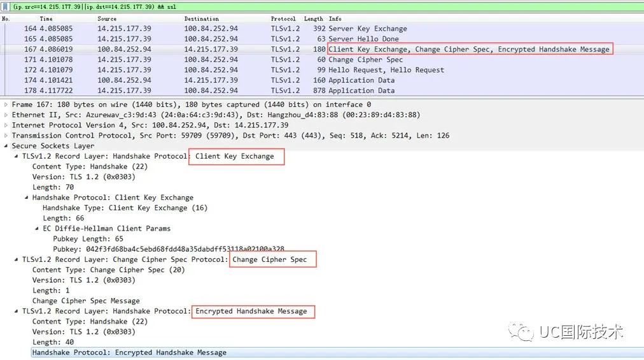Select the Length: 40 field
The image size is (644, 360).
(x=53, y=342)
